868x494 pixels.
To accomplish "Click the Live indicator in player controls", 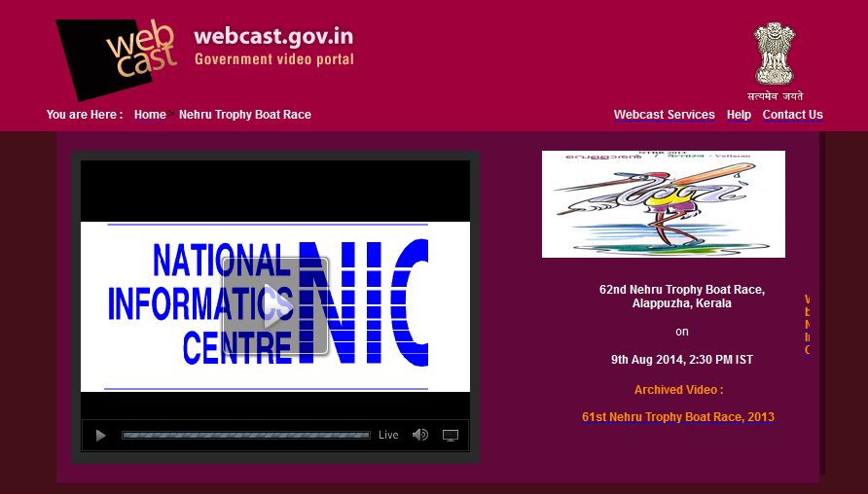I will (388, 436).
